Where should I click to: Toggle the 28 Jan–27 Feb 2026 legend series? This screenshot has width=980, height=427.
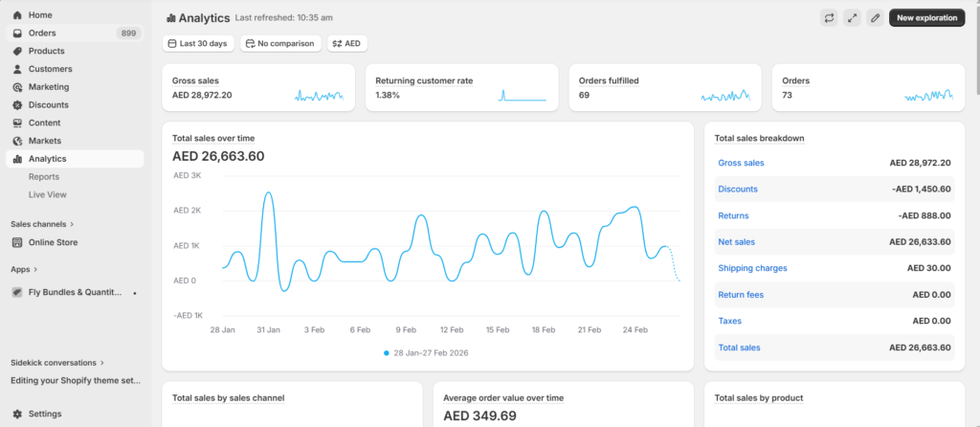pyautogui.click(x=426, y=353)
